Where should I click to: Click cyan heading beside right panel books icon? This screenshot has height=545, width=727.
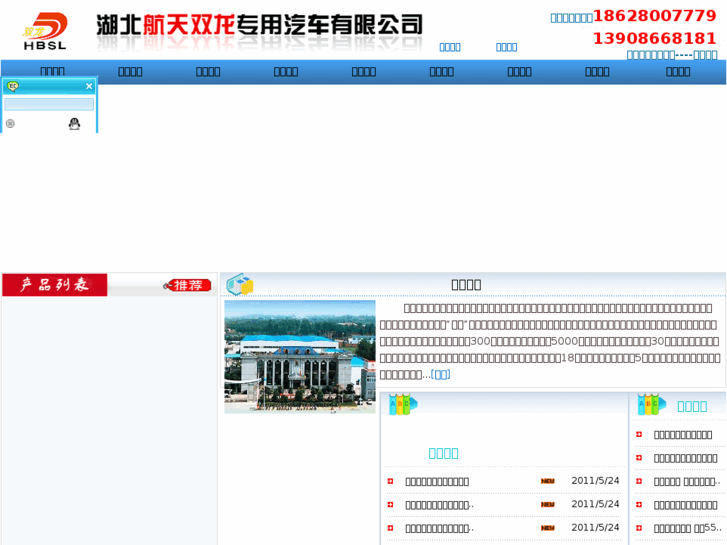point(692,406)
